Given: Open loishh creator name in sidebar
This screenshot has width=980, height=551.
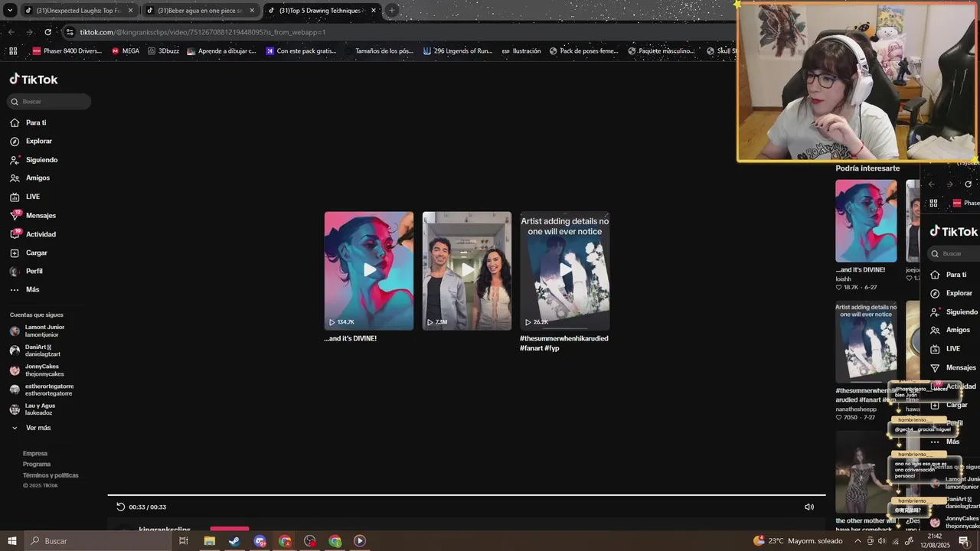Looking at the screenshot, I should click(x=843, y=279).
